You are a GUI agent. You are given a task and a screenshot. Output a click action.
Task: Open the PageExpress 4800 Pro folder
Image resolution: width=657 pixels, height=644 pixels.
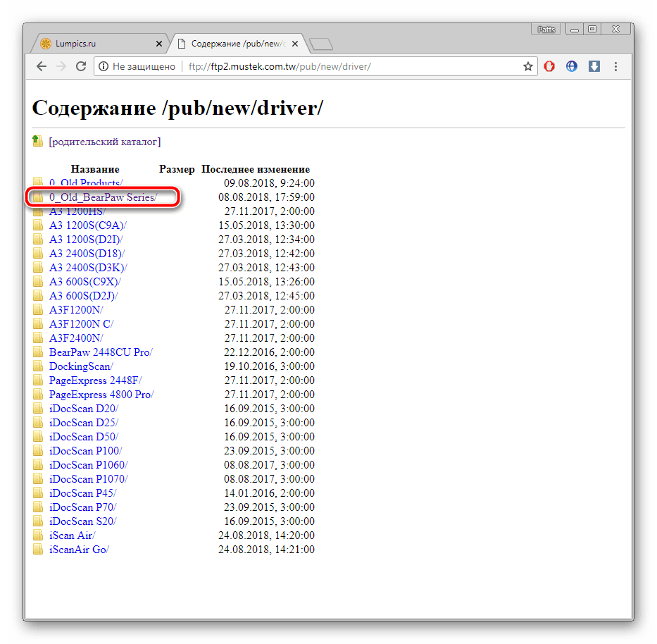point(101,395)
